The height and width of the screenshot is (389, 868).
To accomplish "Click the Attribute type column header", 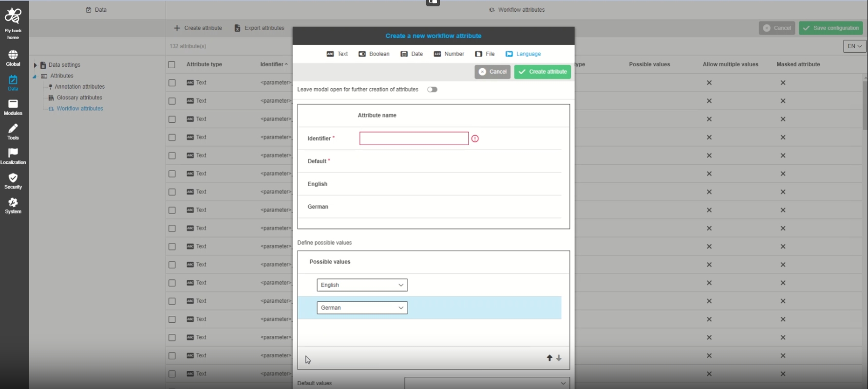I will [x=204, y=64].
